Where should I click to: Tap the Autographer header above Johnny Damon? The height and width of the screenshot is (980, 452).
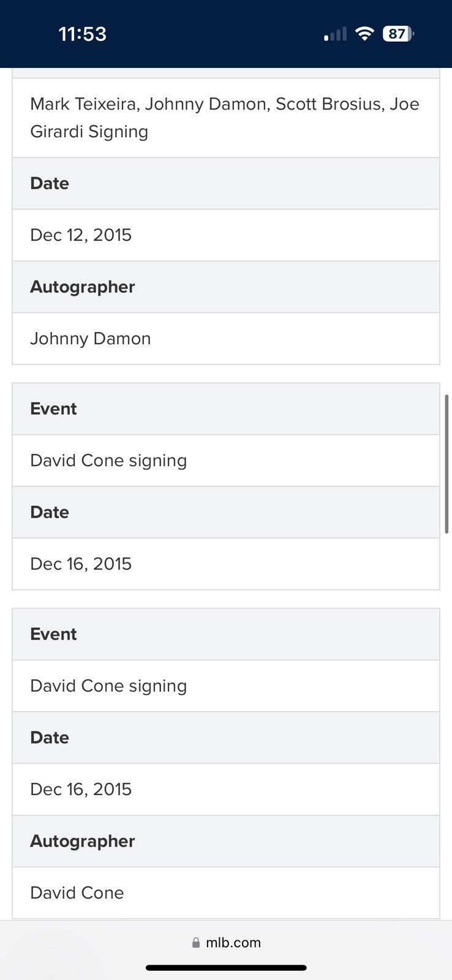(x=83, y=287)
